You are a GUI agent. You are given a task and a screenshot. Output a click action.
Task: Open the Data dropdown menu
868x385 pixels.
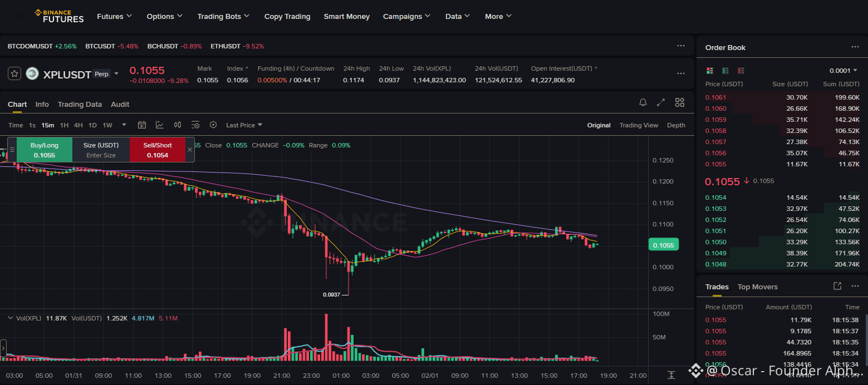(x=458, y=16)
